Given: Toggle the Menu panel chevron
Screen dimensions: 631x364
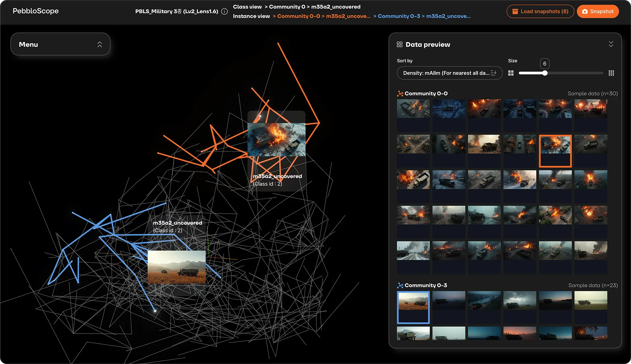Looking at the screenshot, I should (99, 44).
